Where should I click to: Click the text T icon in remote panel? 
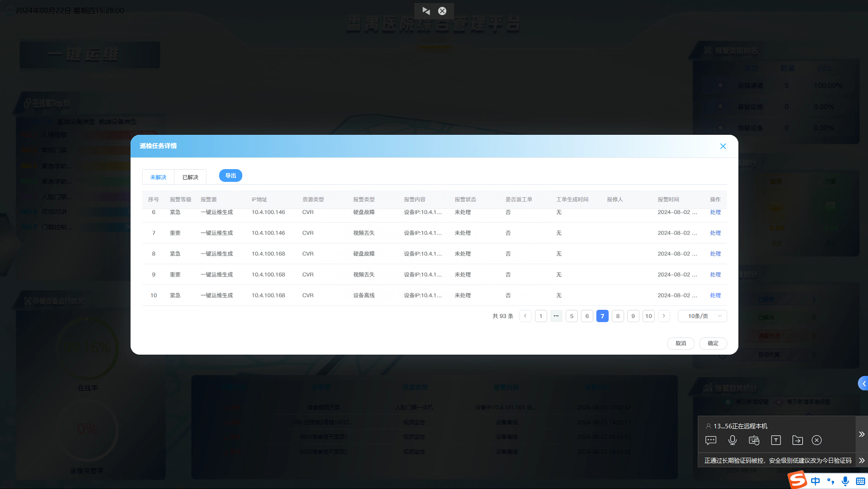coord(776,440)
